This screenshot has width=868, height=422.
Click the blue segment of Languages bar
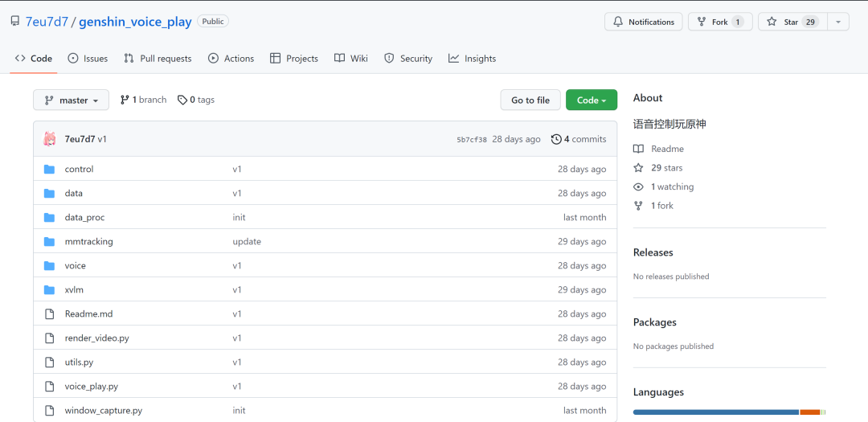tap(716, 412)
